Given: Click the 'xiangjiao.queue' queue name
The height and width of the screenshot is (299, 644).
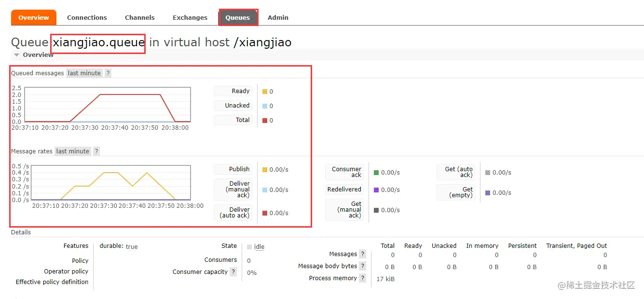Looking at the screenshot, I should click(x=99, y=42).
